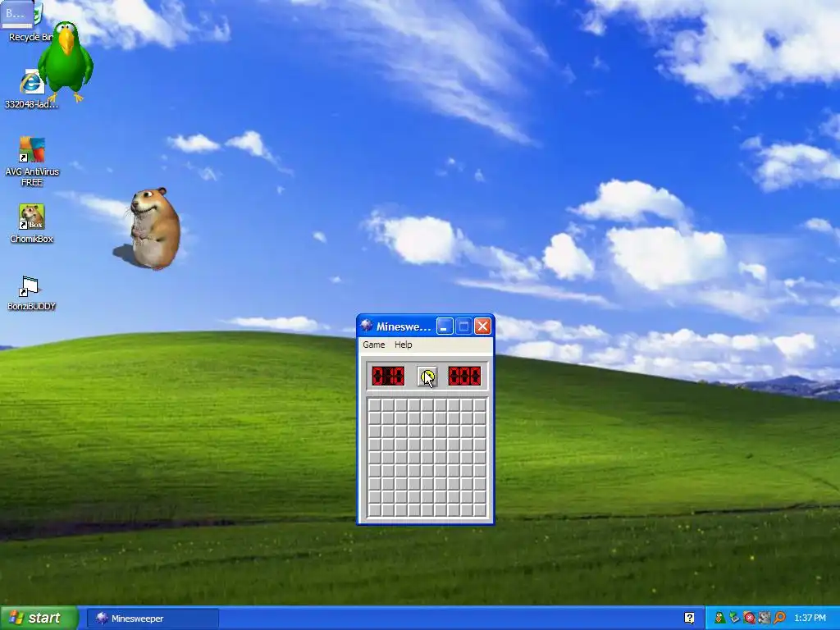Click the green parrot desktop character
840x630 pixels.
tap(66, 61)
